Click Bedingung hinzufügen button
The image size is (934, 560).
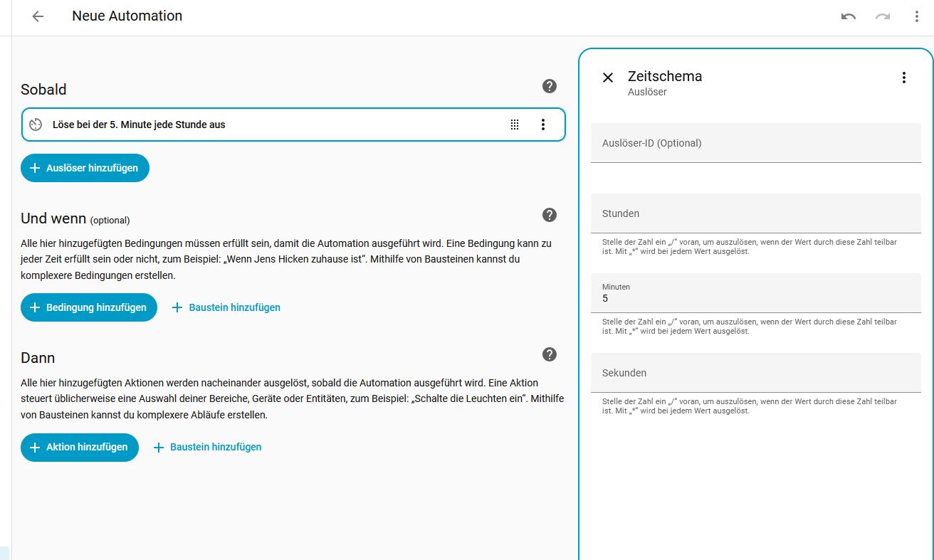point(89,307)
